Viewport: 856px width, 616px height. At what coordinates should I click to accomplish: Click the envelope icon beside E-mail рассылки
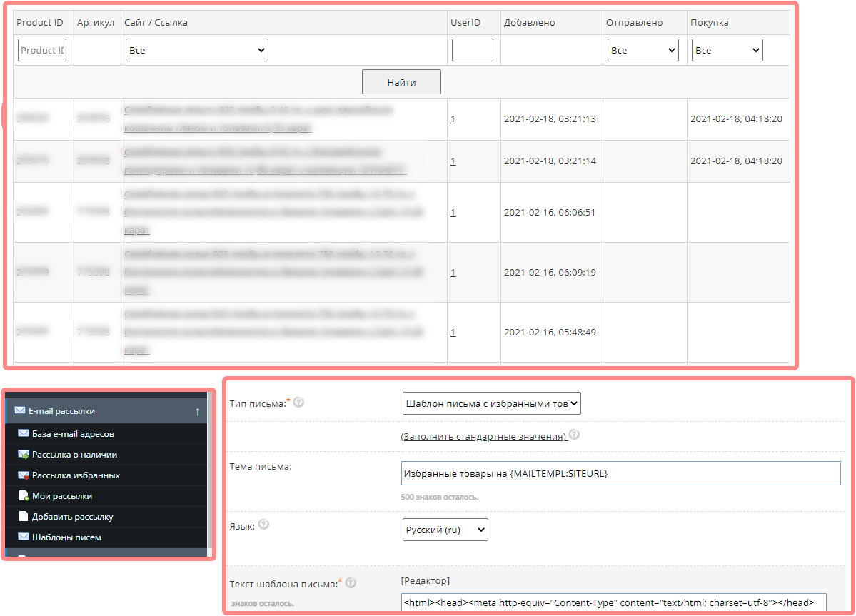(x=19, y=411)
